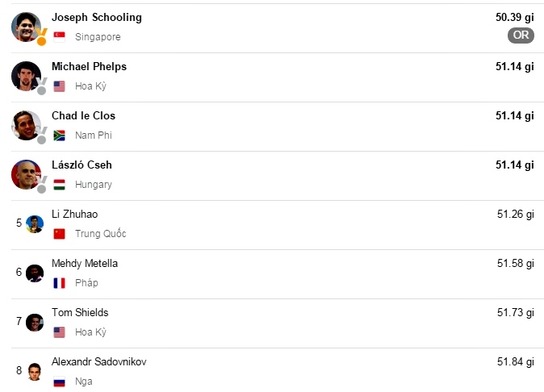Open Chad le Clos' profile photo
This screenshot has width=544, height=392.
click(x=25, y=125)
